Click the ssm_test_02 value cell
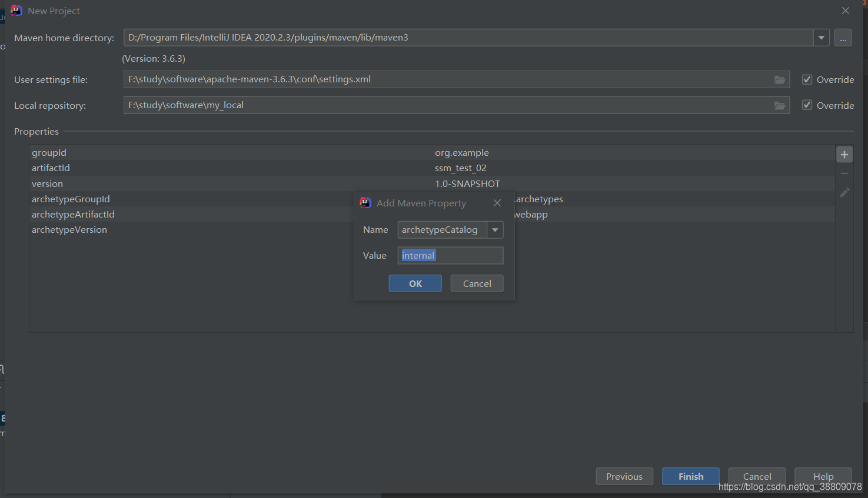Viewport: 868px width, 498px height. [x=461, y=168]
